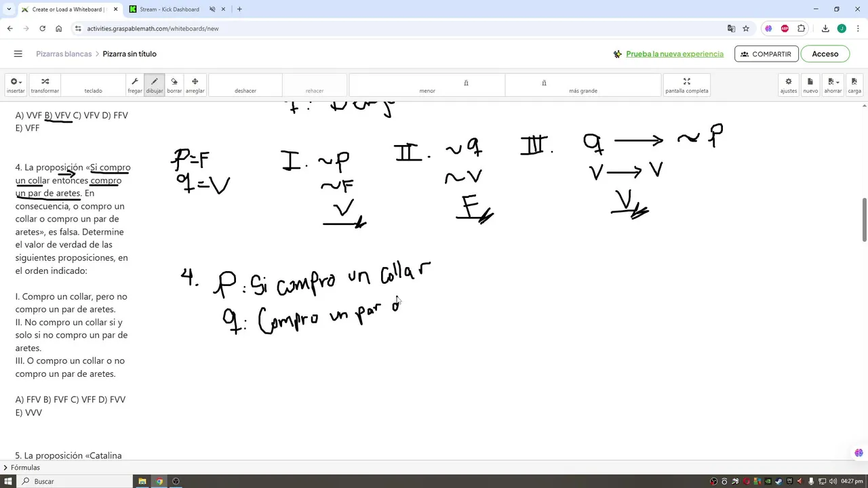Open OBS from the taskbar
This screenshot has height=488, width=868.
(x=176, y=481)
